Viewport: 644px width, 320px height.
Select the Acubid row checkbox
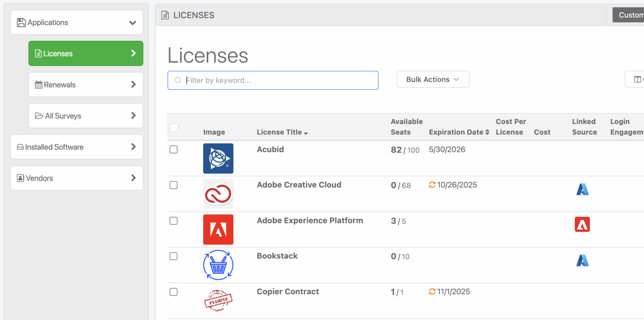pyautogui.click(x=173, y=149)
